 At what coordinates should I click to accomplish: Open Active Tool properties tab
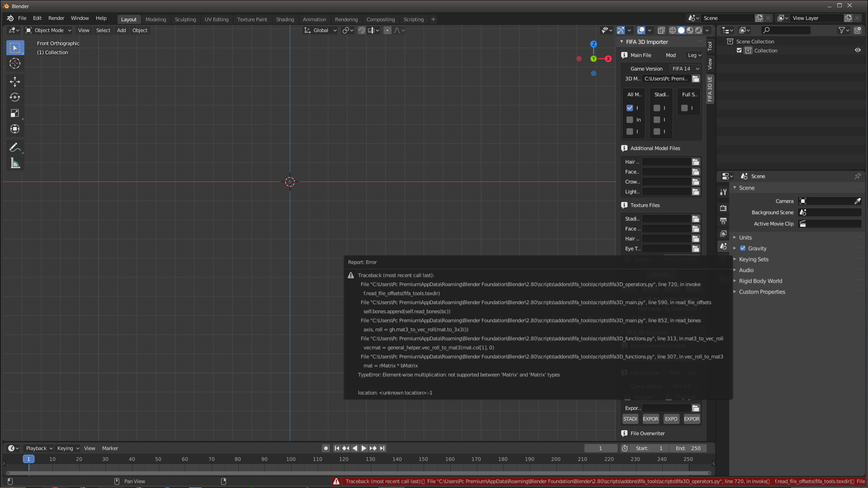pos(723,192)
